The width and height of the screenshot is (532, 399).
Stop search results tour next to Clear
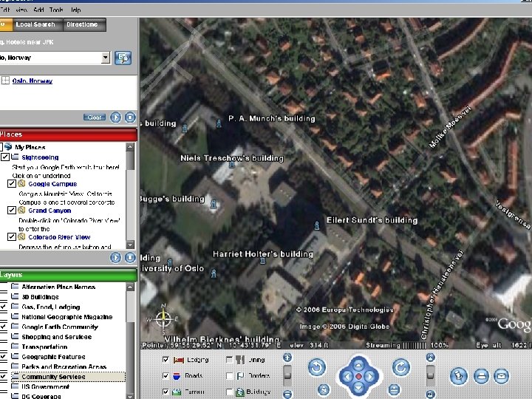pyautogui.click(x=130, y=117)
